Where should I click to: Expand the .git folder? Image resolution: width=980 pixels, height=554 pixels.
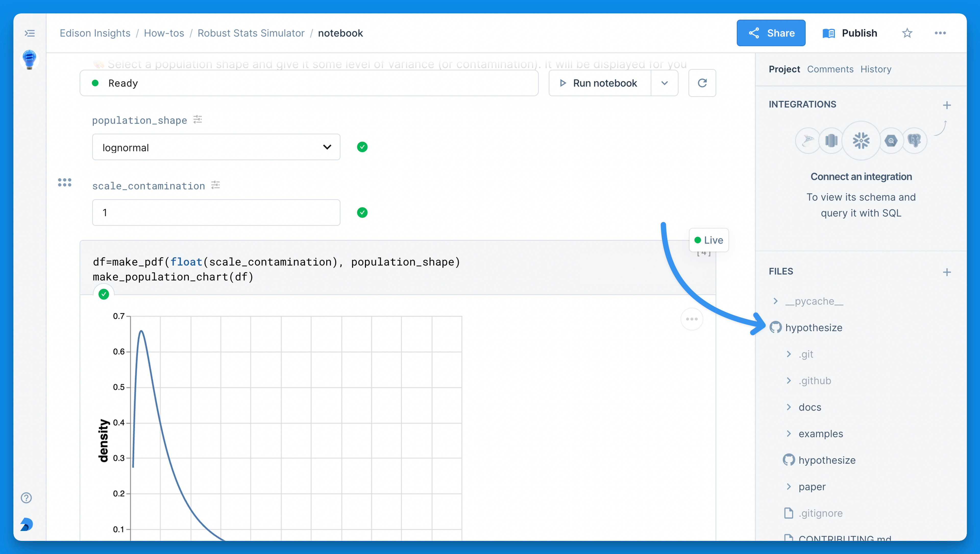(789, 354)
